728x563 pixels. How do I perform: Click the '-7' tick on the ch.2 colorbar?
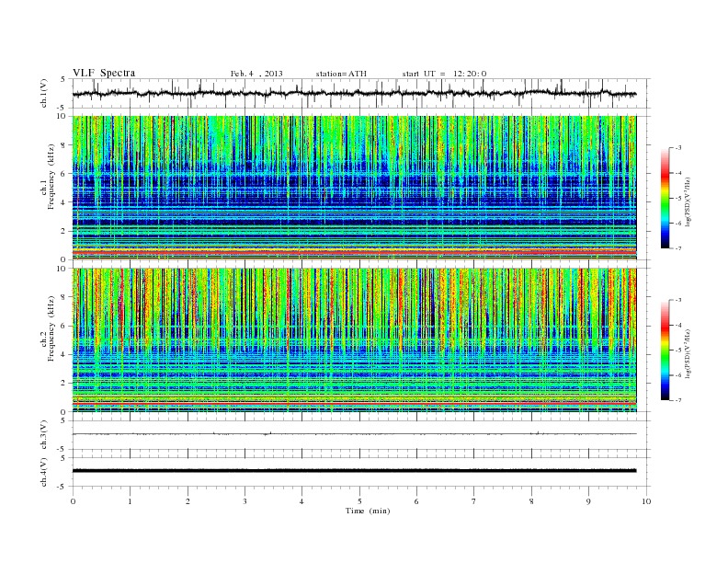(677, 400)
